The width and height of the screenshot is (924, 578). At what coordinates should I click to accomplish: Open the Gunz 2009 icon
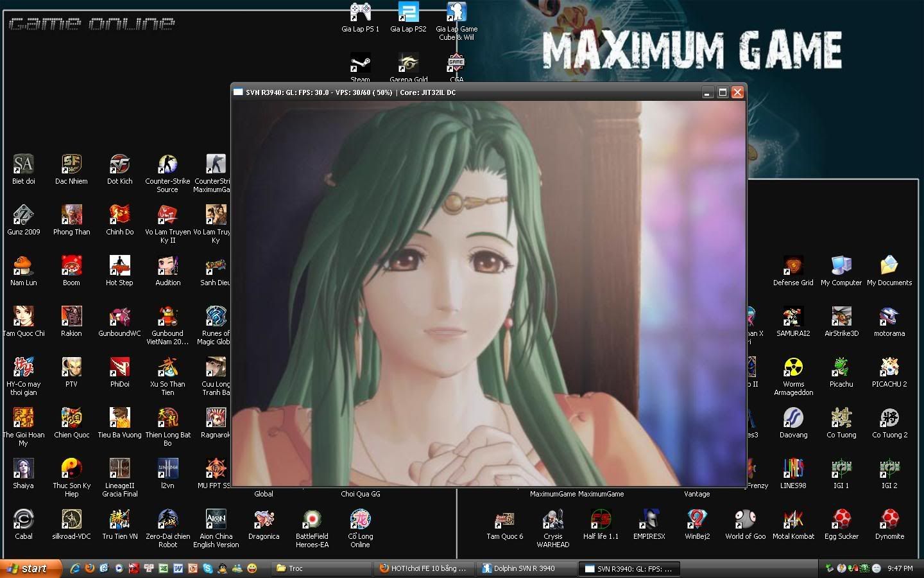click(x=23, y=215)
